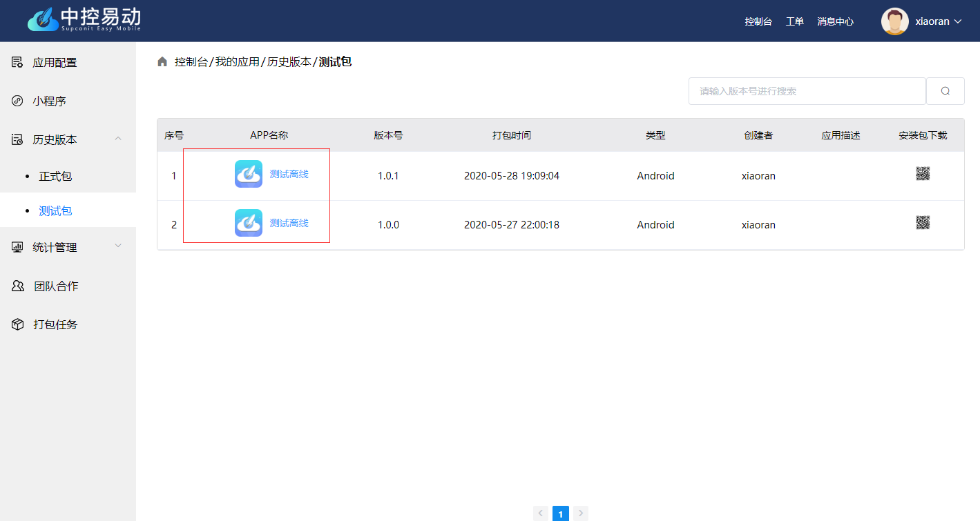Click xiaoran username in header
Image resolution: width=980 pixels, height=521 pixels.
932,21
